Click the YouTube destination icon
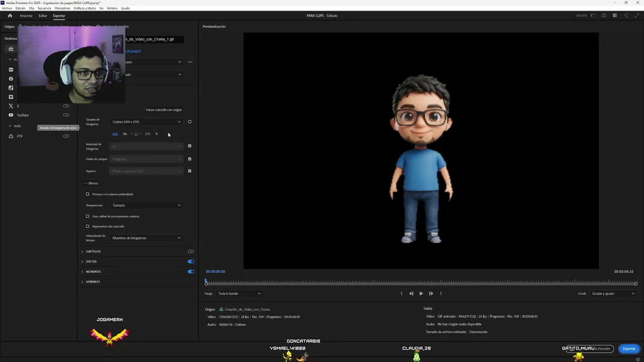Viewport: 644px width, 362px height. [x=11, y=115]
